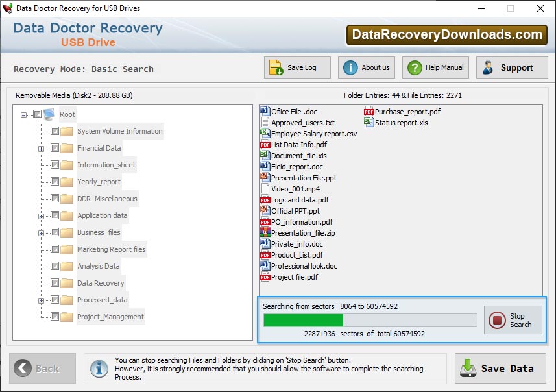Select the Processed_data folder label
This screenshot has height=392, width=556.
(x=103, y=300)
